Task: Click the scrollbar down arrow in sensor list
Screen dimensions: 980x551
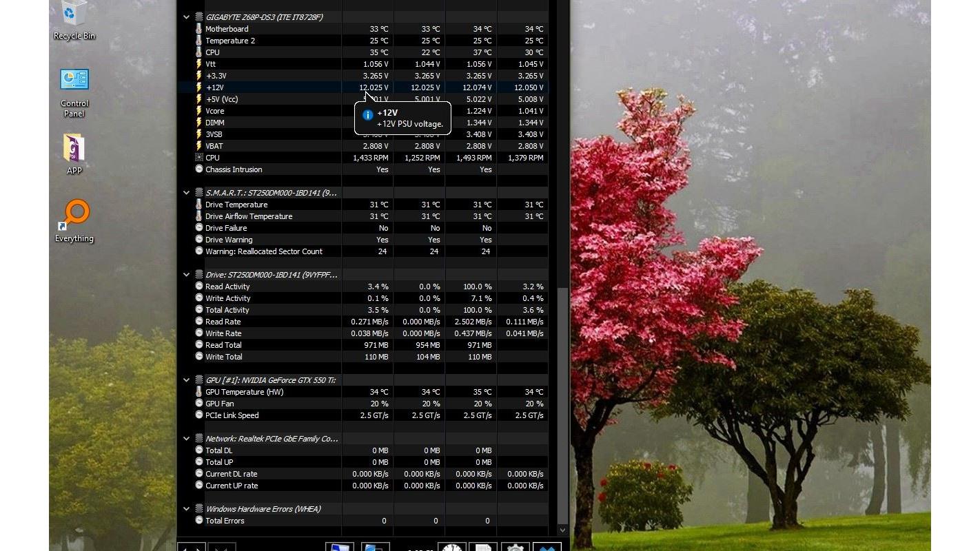Action: point(562,530)
